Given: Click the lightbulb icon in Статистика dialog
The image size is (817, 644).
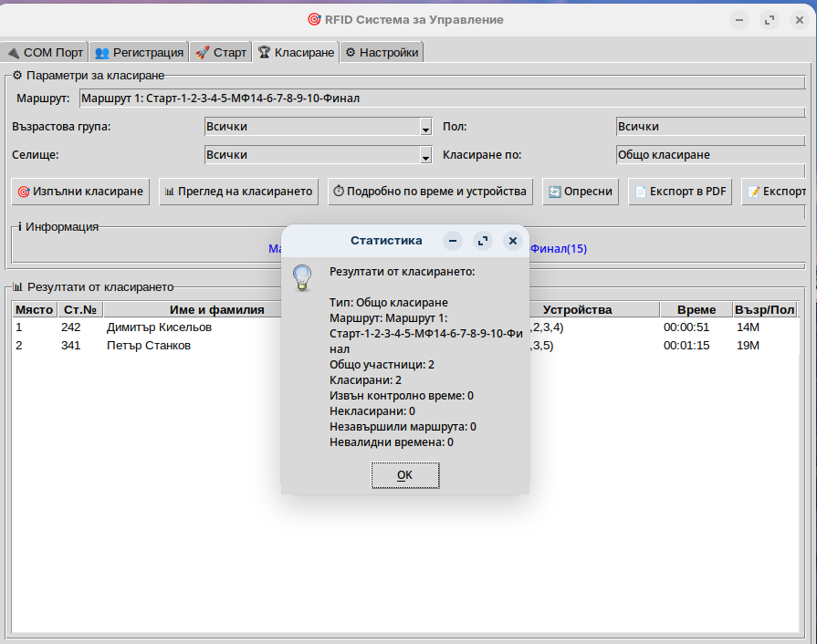Looking at the screenshot, I should coord(302,277).
